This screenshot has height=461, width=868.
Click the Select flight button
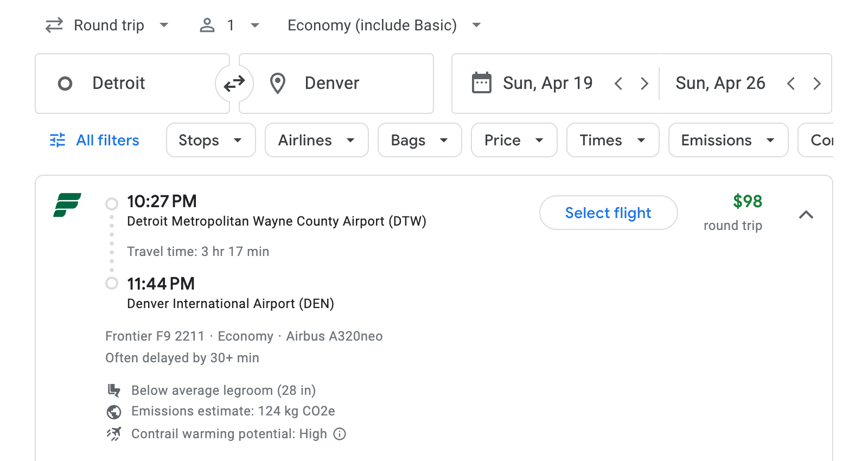608,213
